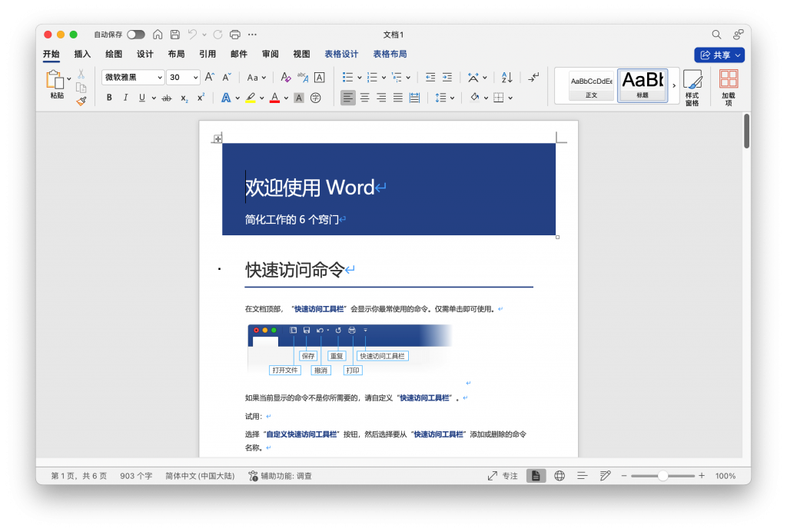Search the document with the magnifier icon
The image size is (787, 532).
[716, 34]
